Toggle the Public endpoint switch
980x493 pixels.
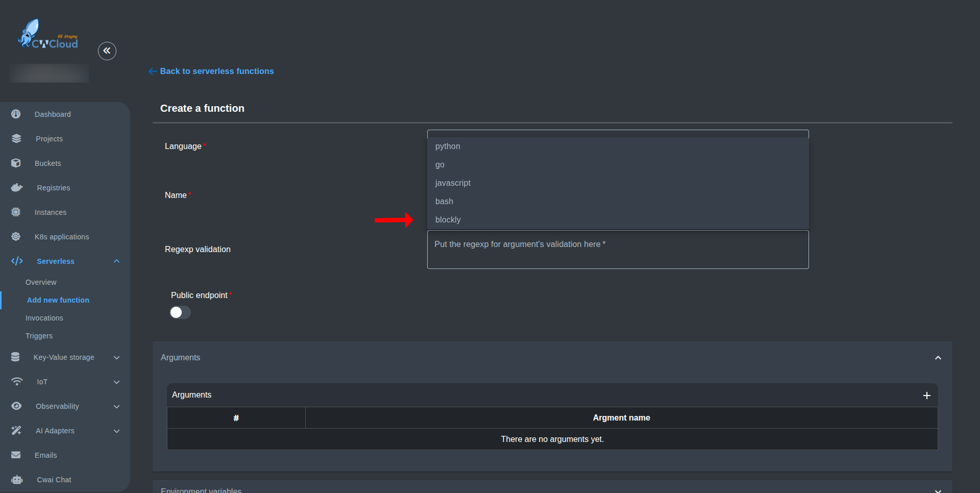[x=180, y=312]
